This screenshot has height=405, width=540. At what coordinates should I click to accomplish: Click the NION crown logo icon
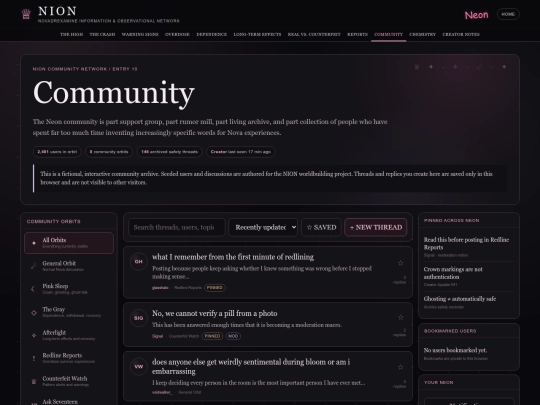tap(26, 14)
